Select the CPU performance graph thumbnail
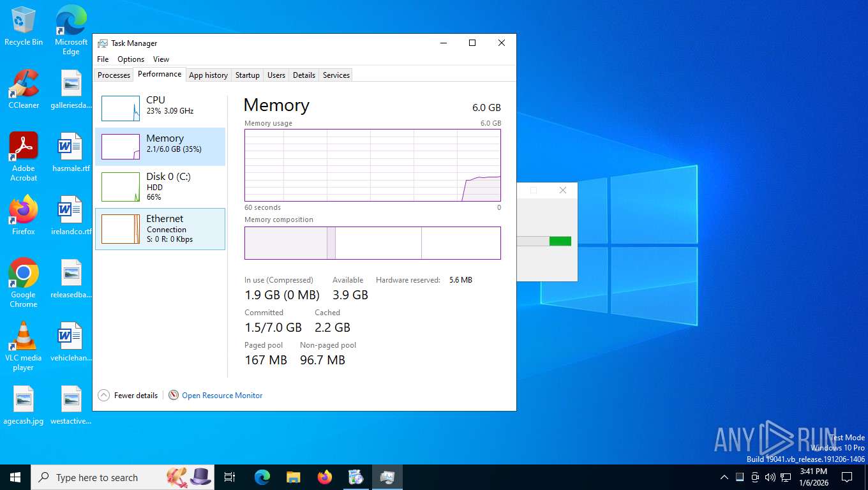Viewport: 868px width, 490px height. click(121, 108)
